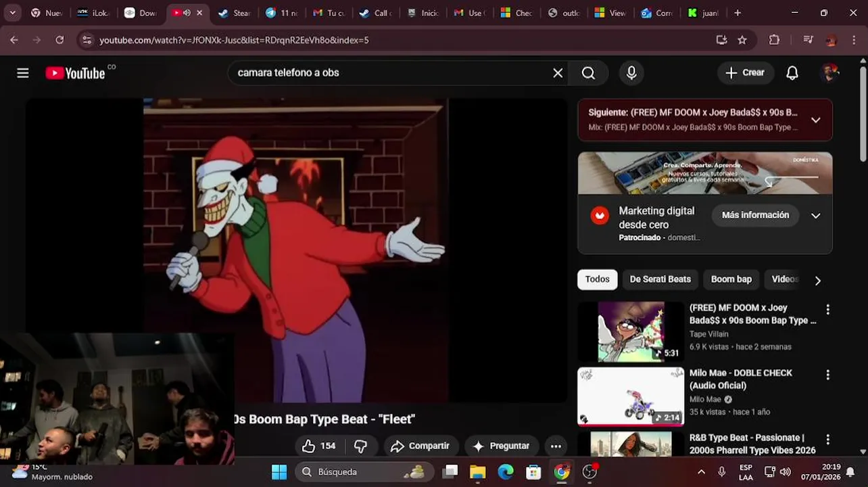This screenshot has height=487, width=868.
Task: Start voice search with the microphone icon
Action: [631, 73]
